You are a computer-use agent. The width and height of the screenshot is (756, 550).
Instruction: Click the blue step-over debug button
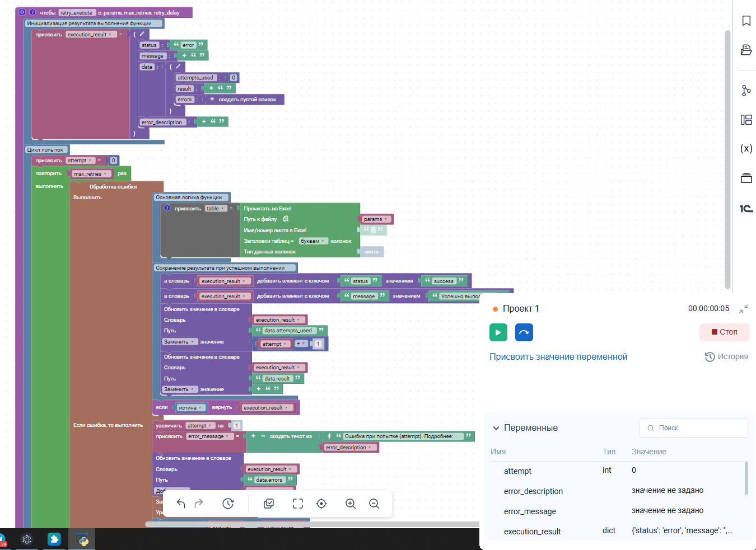click(x=524, y=332)
